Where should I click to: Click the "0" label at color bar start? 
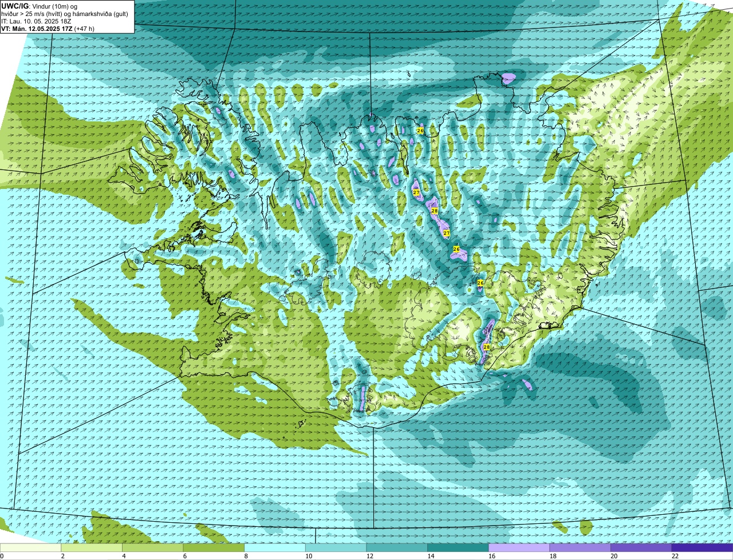tap(2, 556)
